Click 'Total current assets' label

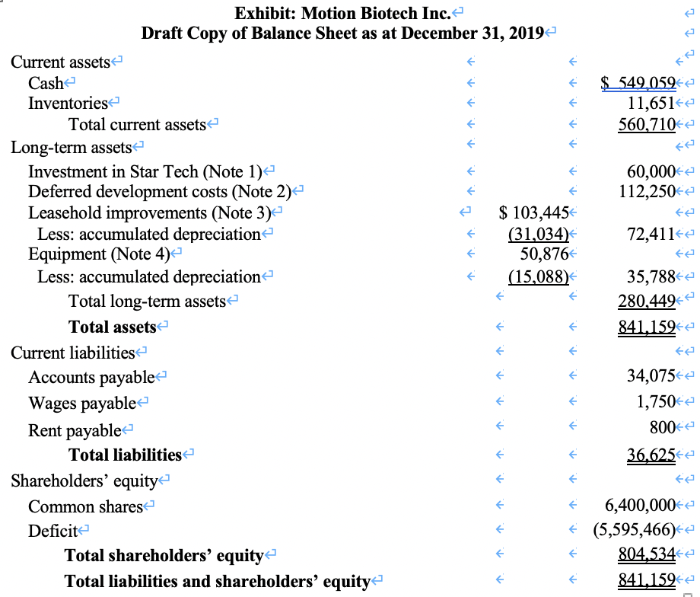[137, 124]
